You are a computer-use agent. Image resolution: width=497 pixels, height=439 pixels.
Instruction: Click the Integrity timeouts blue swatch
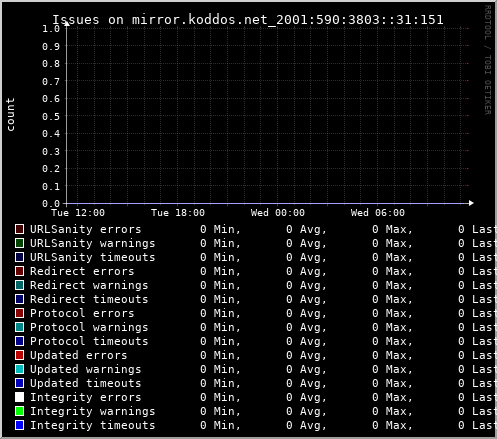point(19,425)
